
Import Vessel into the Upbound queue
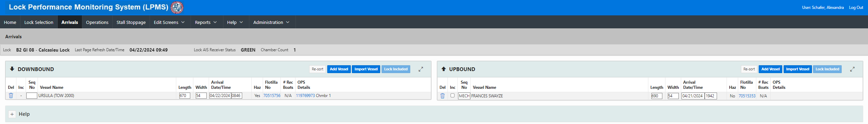797,69
